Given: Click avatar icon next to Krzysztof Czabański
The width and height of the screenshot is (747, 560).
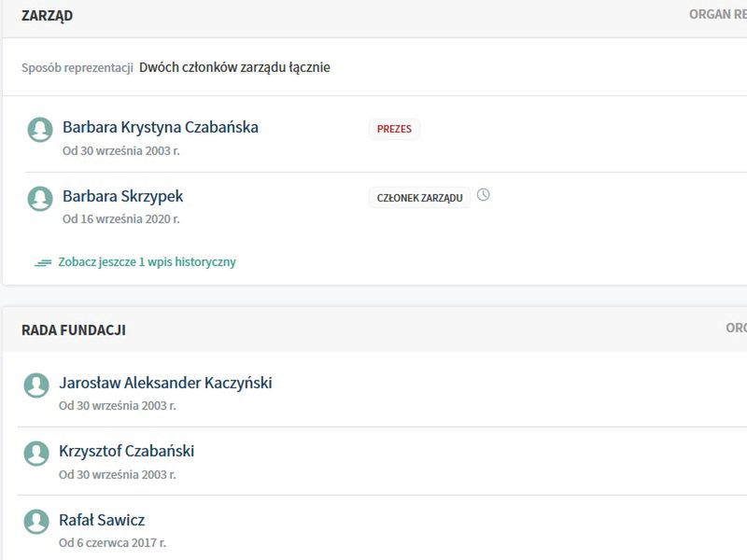Looking at the screenshot, I should [x=36, y=454].
